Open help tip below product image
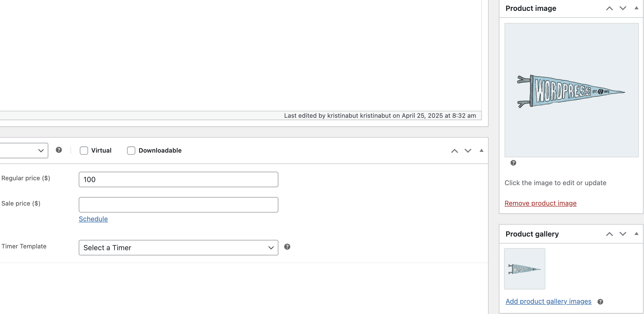644x314 pixels. 513,163
